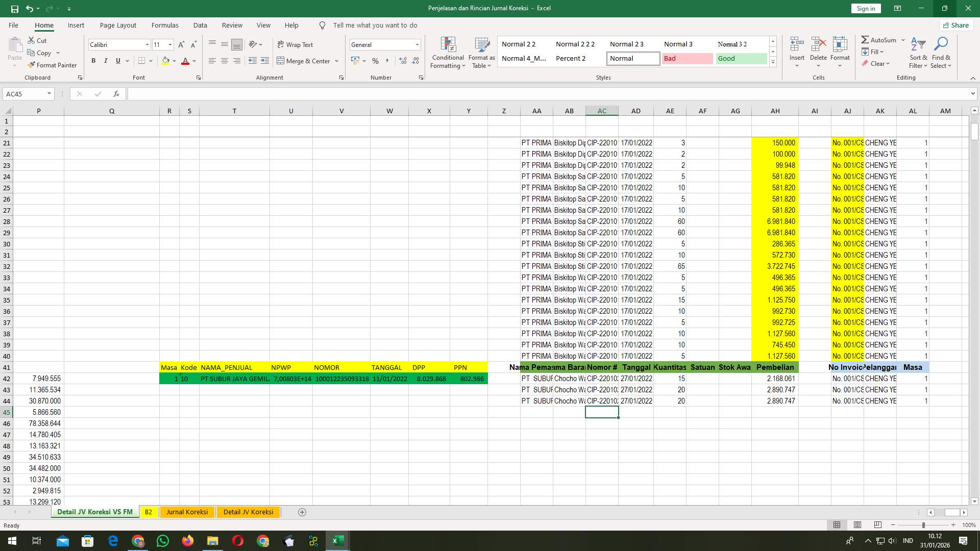Toggle Underline on the selection
Viewport: 980px width, 551px height.
coord(117,60)
